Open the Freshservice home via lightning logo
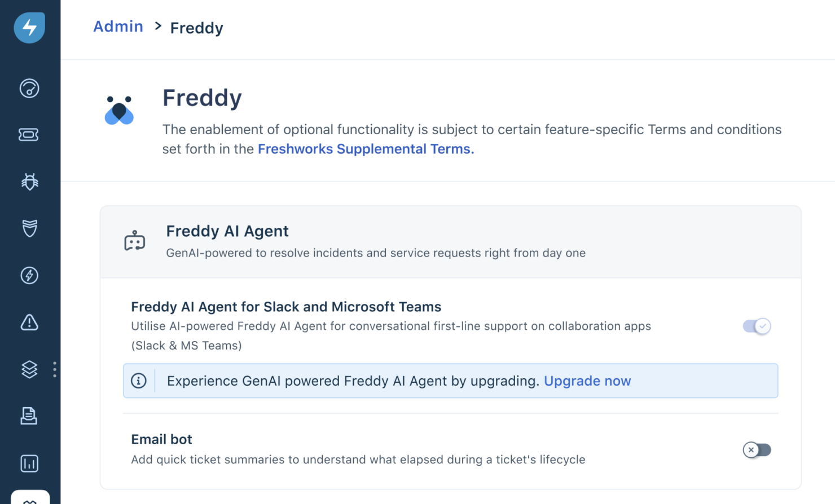The height and width of the screenshot is (504, 835). 29,27
